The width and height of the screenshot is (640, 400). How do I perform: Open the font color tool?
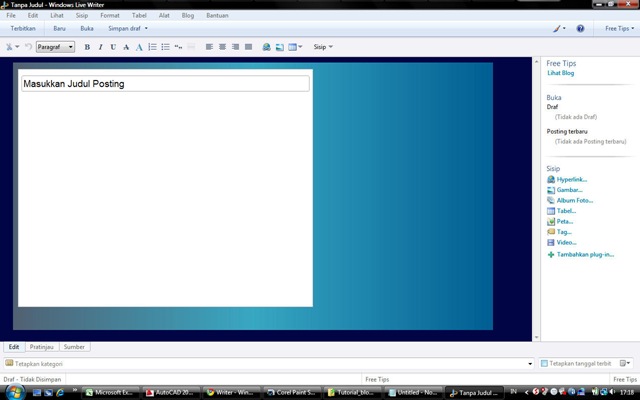[139, 47]
